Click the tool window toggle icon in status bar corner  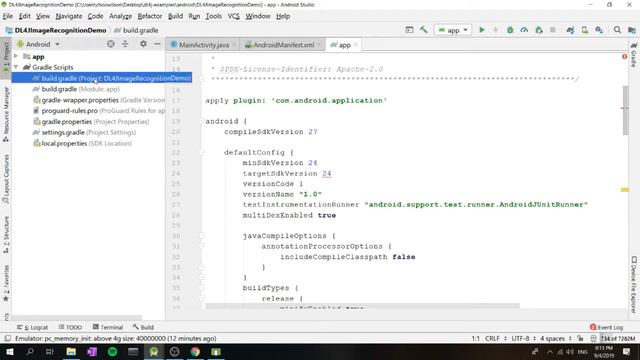(x=7, y=338)
